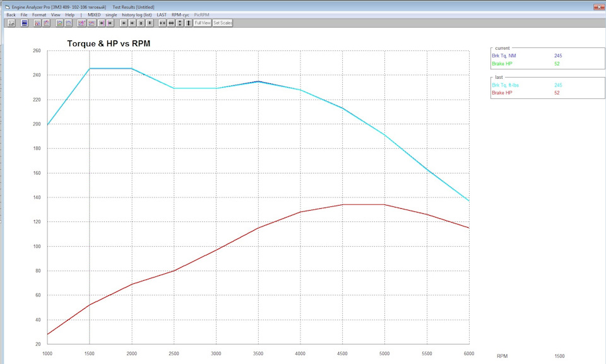Click the 245 value beside 'Brk Tq, NM'
606x364 pixels.
tap(558, 56)
